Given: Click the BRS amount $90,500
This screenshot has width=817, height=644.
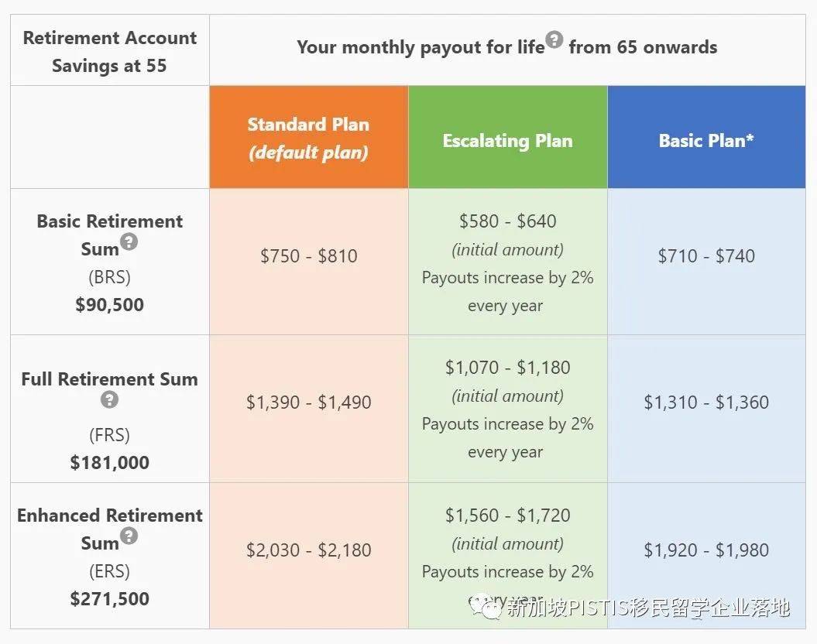Looking at the screenshot, I should [x=109, y=305].
